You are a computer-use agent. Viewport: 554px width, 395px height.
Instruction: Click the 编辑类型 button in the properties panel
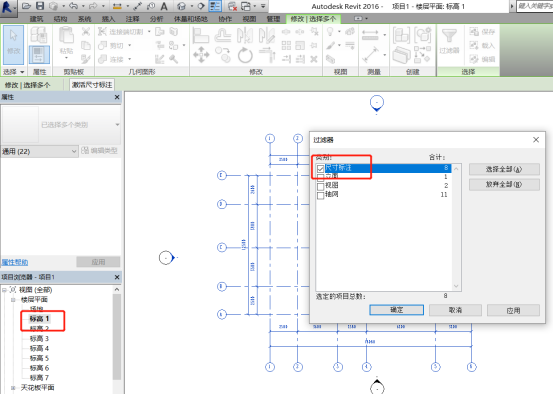coord(99,151)
